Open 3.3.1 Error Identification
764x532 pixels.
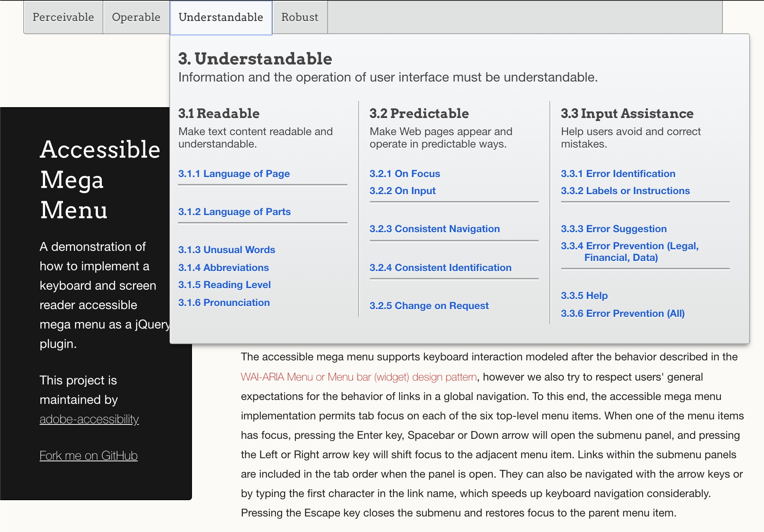618,174
